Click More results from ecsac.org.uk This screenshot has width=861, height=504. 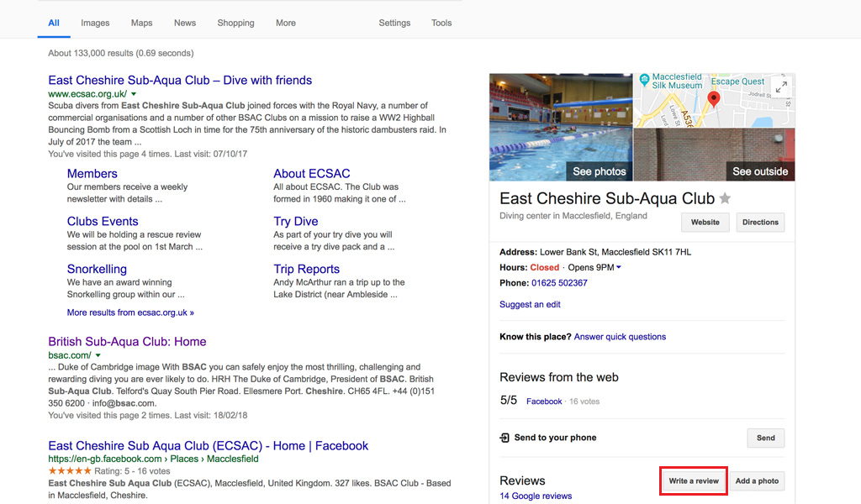(x=130, y=312)
